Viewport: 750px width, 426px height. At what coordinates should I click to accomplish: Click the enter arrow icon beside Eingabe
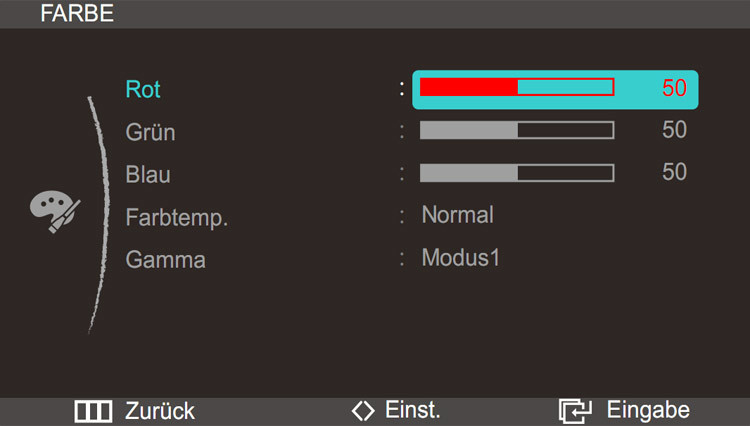point(575,411)
